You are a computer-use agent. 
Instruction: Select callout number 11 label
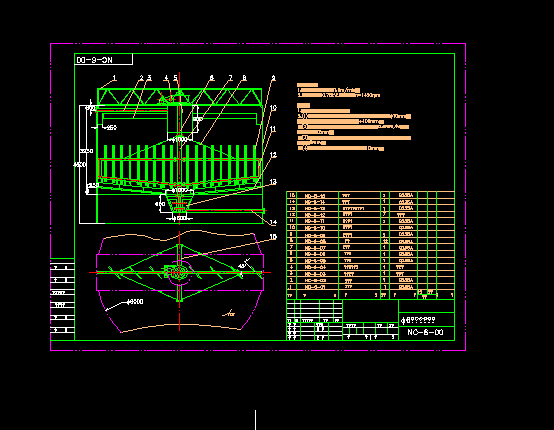tap(273, 129)
